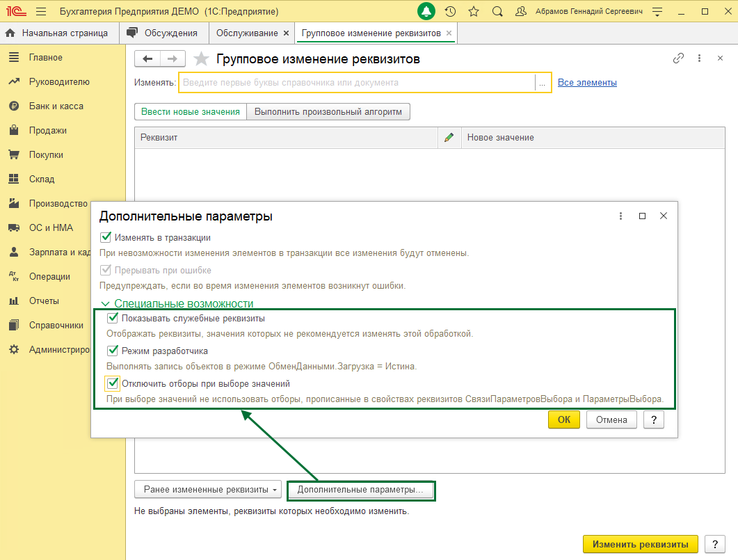Click ellipsis selector in Изменять field

tap(543, 83)
